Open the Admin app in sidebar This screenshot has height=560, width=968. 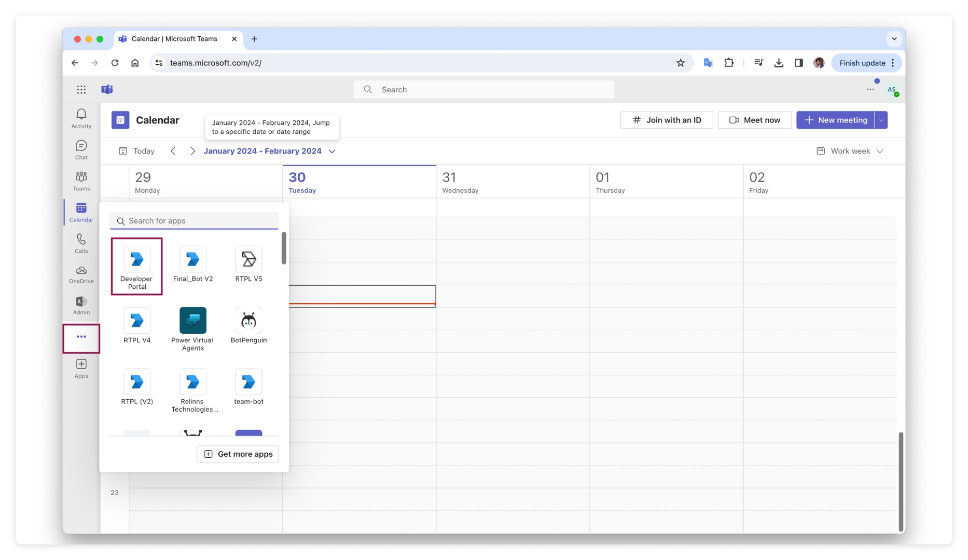point(81,305)
